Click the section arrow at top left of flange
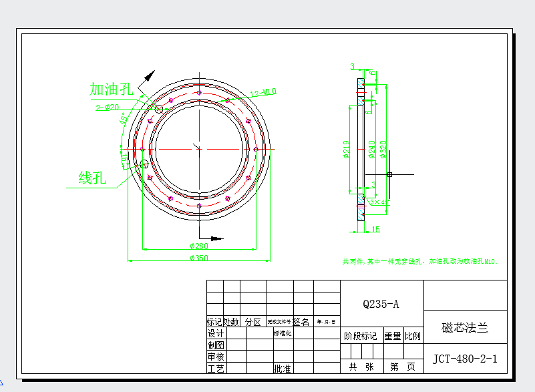This screenshot has width=535, height=392. (150, 76)
